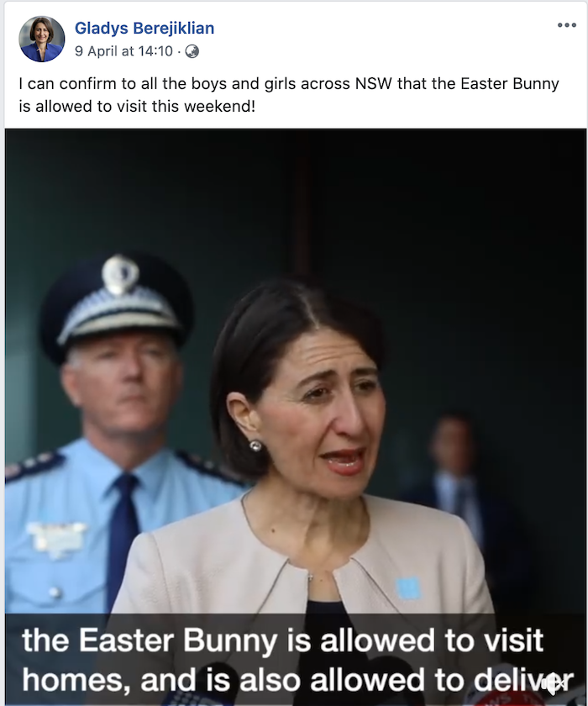Click the public audience globe icon
The image size is (588, 706).
click(192, 51)
